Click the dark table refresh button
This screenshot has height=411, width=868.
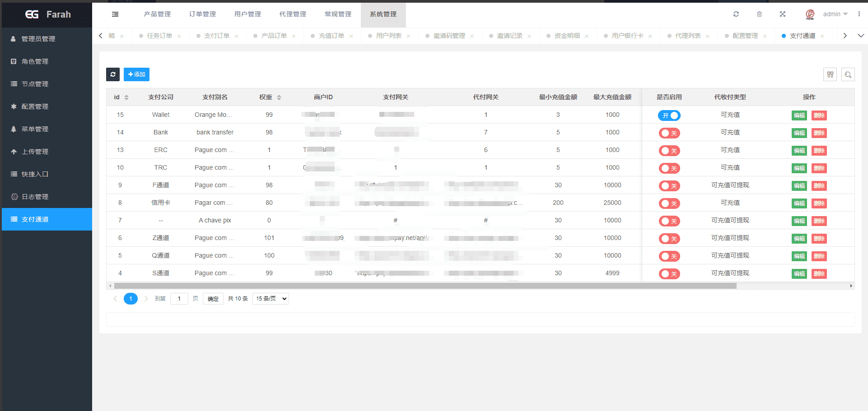(x=113, y=74)
